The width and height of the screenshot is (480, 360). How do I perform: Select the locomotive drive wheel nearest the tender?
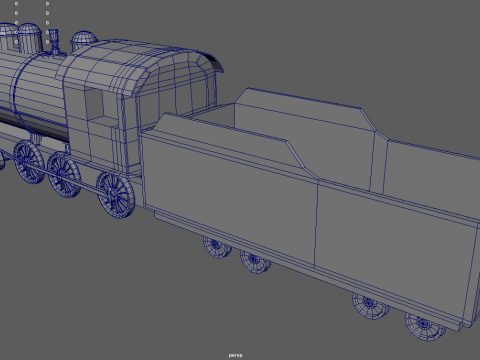pos(116,195)
